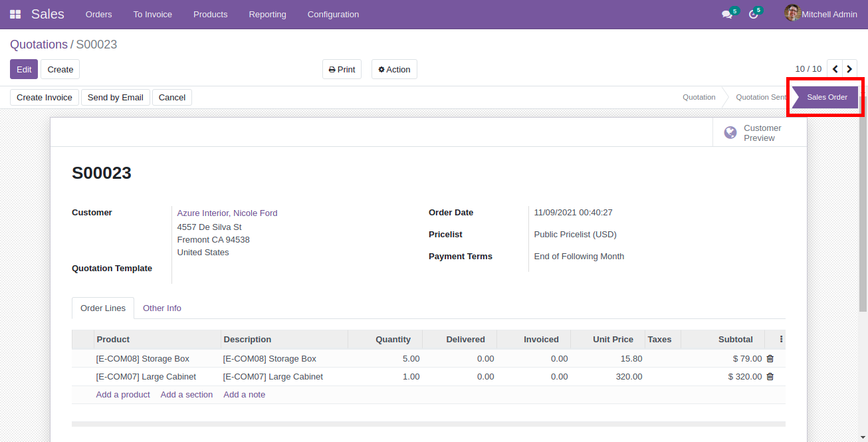Click Add a product link
The height and width of the screenshot is (442, 868).
(123, 395)
